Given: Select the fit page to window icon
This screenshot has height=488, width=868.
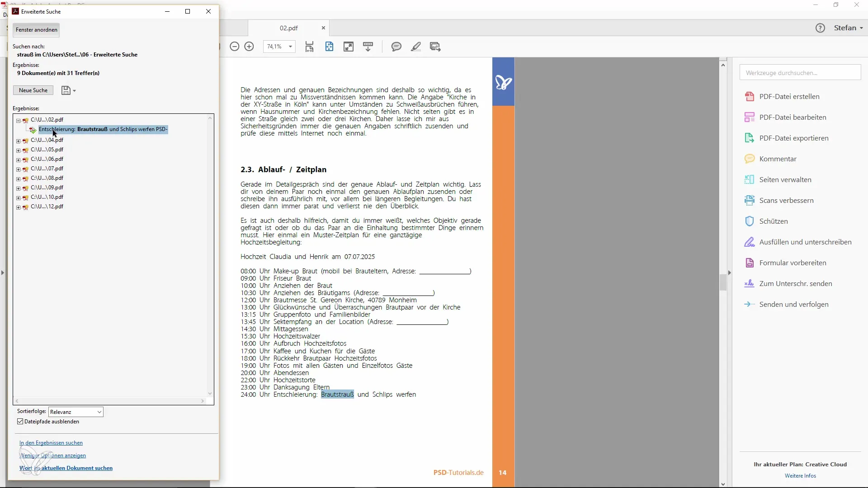Looking at the screenshot, I should (x=329, y=47).
